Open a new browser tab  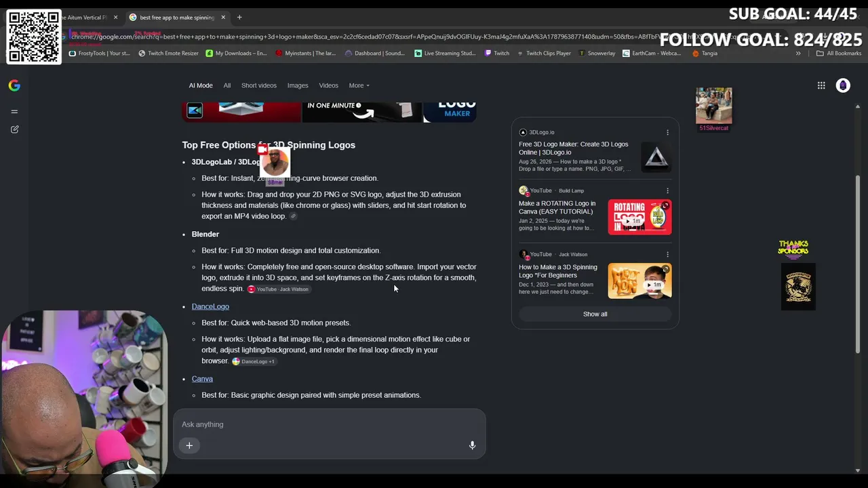pos(239,17)
